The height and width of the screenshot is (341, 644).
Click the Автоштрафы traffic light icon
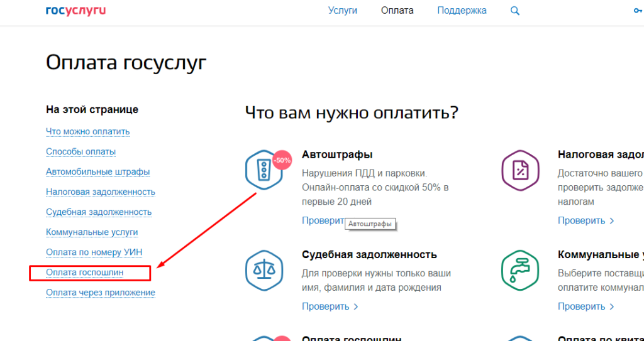264,170
